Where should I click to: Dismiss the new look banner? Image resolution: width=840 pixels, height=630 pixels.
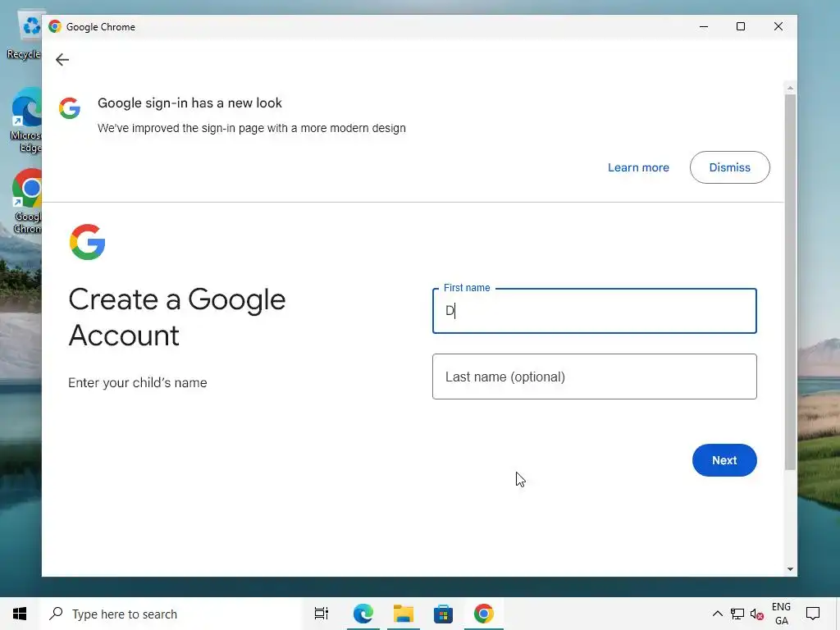click(x=729, y=167)
